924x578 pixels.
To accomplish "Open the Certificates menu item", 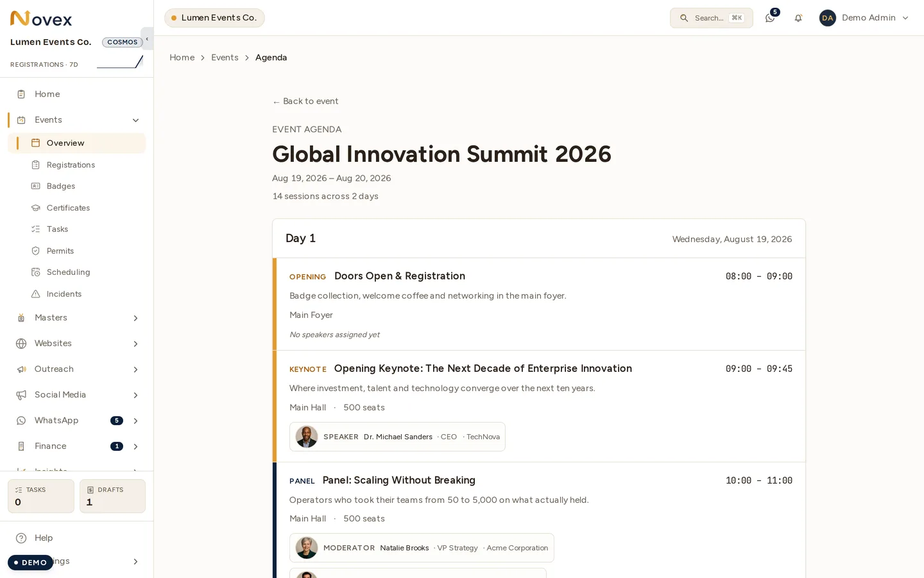I will coord(77,208).
